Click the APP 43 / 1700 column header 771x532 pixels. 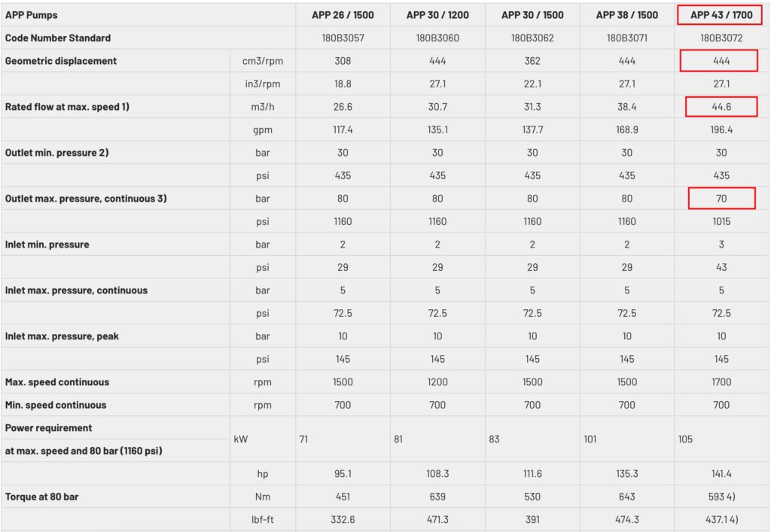pyautogui.click(x=721, y=15)
